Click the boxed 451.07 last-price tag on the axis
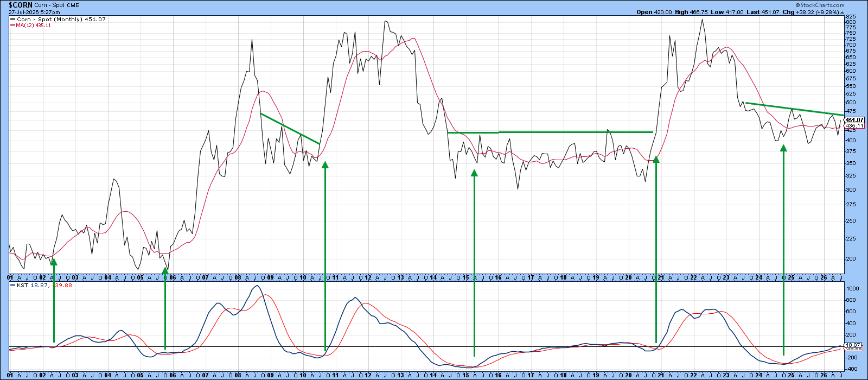 854,120
